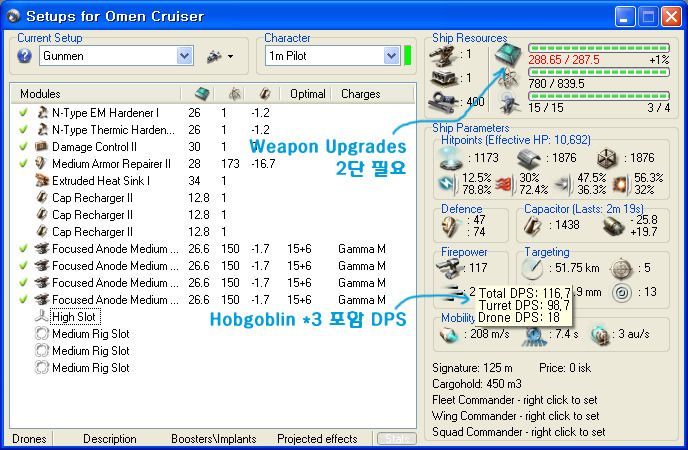688x450 pixels.
Task: Open the Projected effects tab
Action: [x=317, y=439]
